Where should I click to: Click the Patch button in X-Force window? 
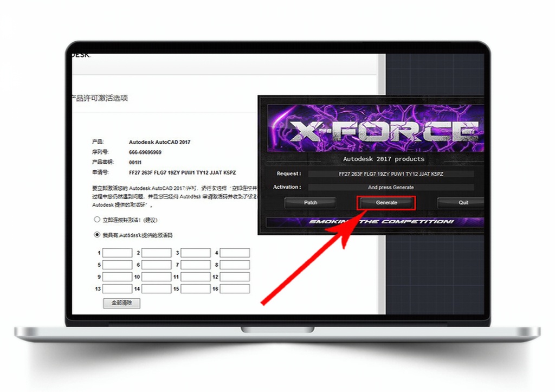tap(311, 203)
